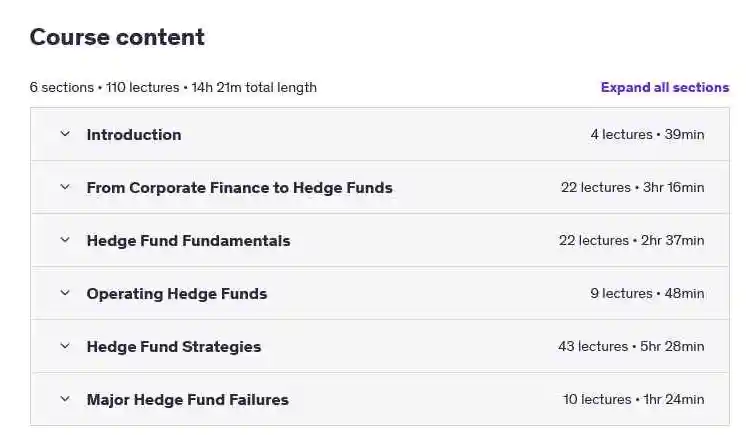Viewport: 746px width, 435px height.
Task: Click the '10 lectures • 1hr 24min' label
Action: coord(633,399)
